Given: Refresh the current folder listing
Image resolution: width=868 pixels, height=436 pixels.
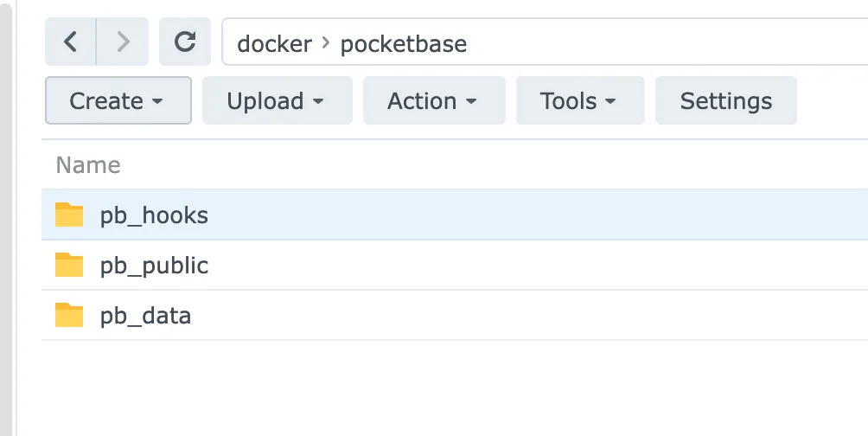Looking at the screenshot, I should (x=184, y=42).
